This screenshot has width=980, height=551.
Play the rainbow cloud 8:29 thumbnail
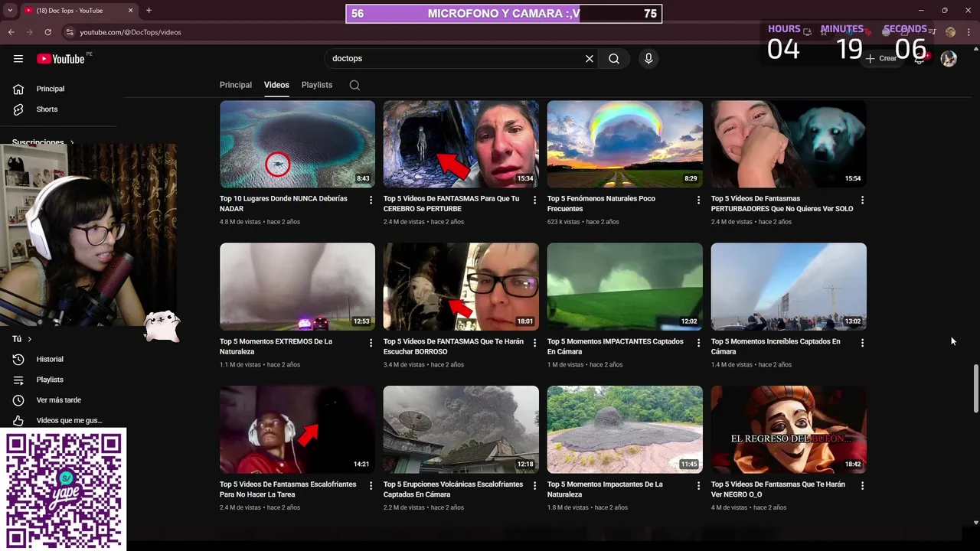pyautogui.click(x=625, y=144)
